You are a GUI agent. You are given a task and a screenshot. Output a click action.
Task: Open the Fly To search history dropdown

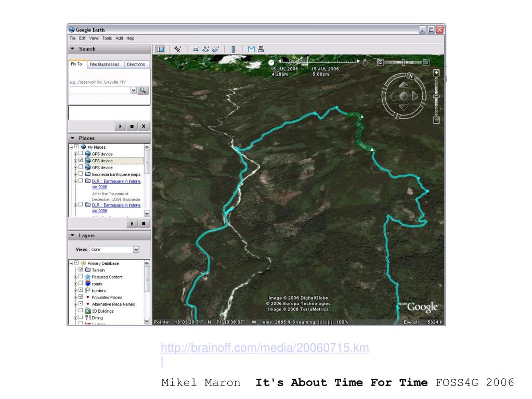coord(133,90)
